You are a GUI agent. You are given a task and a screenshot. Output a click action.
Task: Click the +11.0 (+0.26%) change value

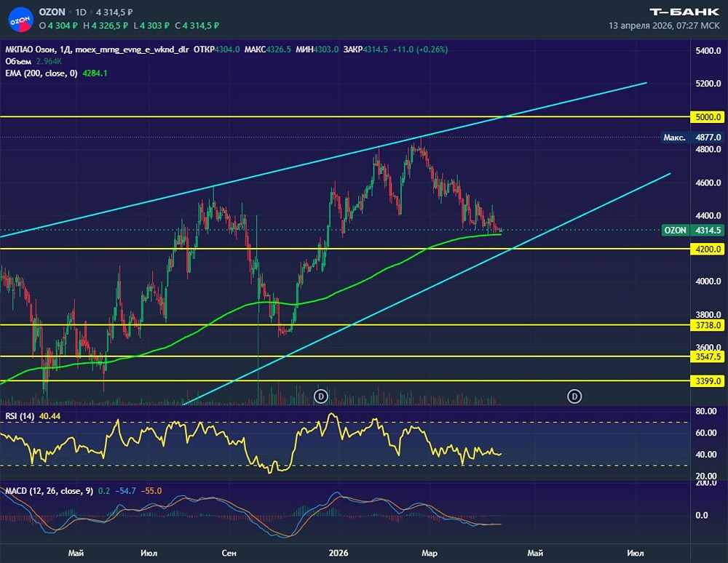[x=420, y=49]
